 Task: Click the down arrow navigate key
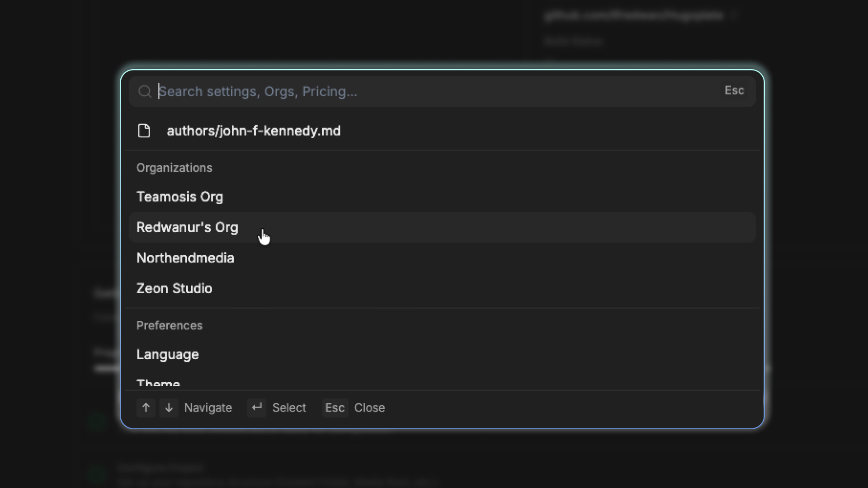[169, 408]
